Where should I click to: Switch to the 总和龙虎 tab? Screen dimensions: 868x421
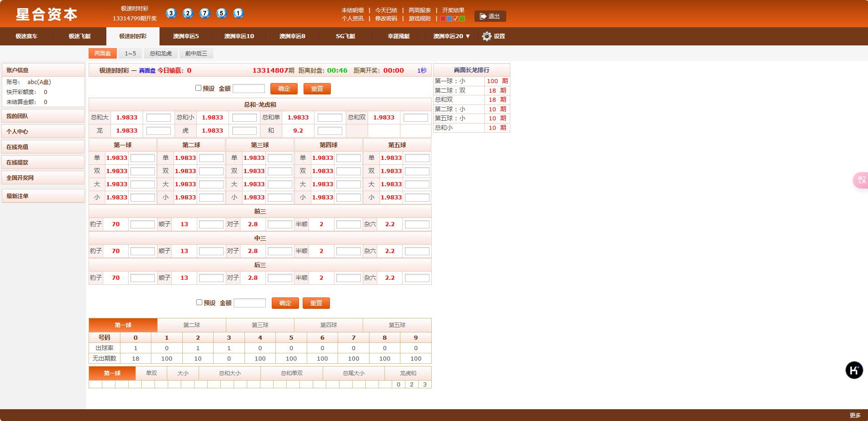tap(161, 54)
